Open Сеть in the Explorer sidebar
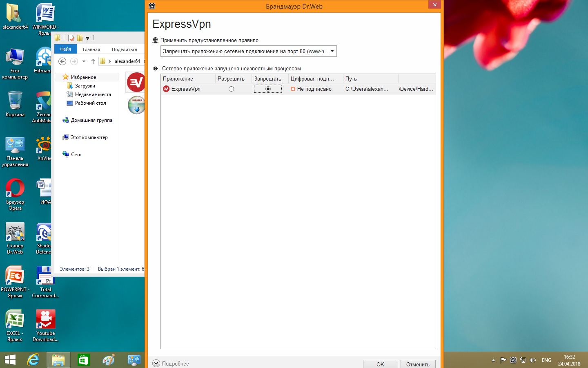Screen dimensions: 588x368 [x=76, y=155]
